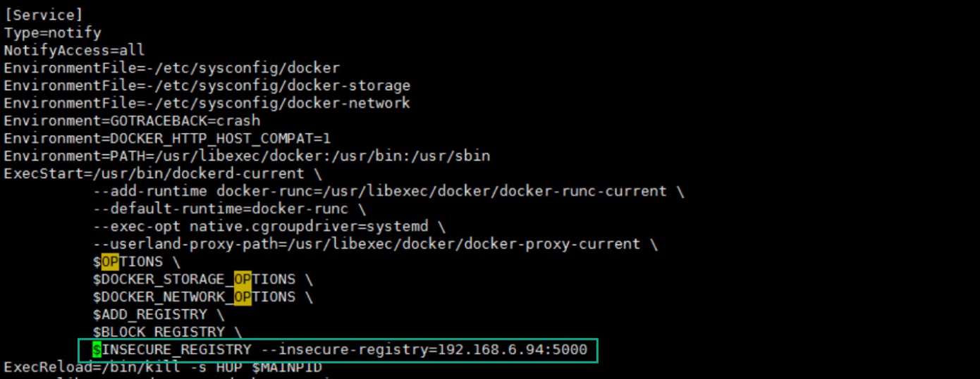Image resolution: width=980 pixels, height=379 pixels.
Task: Click the Environment=GOTRACEBACK=crash line
Action: [132, 121]
